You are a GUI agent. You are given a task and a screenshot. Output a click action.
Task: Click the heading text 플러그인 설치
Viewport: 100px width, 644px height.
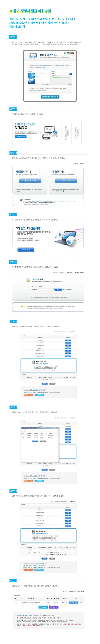[x=17, y=19]
